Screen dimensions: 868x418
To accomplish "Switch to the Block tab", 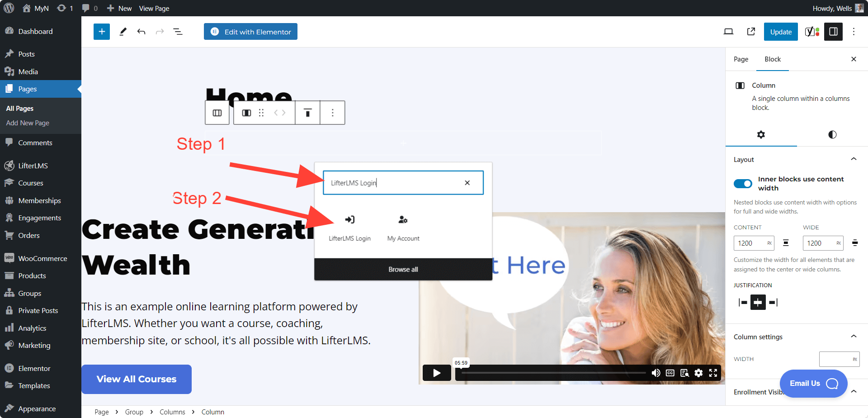I will click(x=773, y=59).
